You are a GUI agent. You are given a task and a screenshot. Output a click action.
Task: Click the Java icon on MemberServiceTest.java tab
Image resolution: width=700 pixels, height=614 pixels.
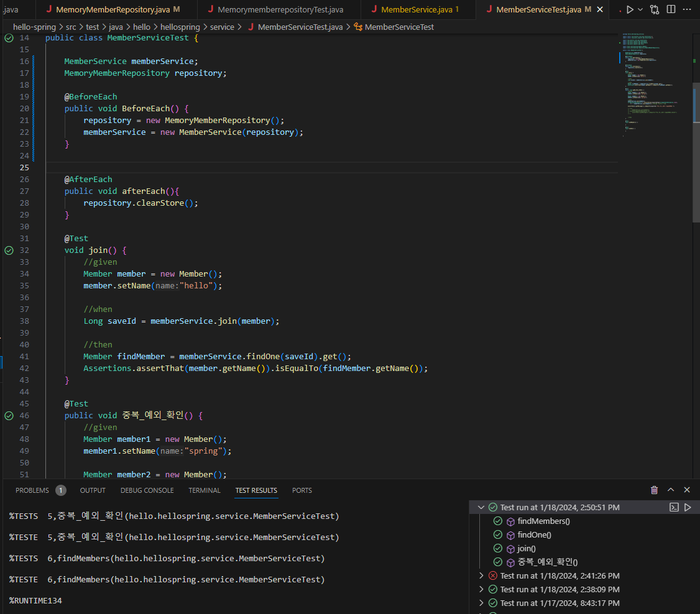[489, 9]
